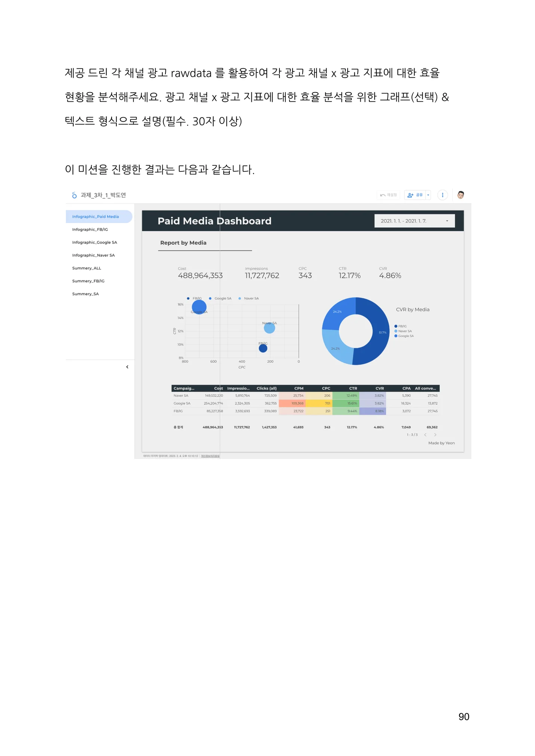Click the report title 과제_3차_1_박도연
535x756 pixels.
(103, 195)
